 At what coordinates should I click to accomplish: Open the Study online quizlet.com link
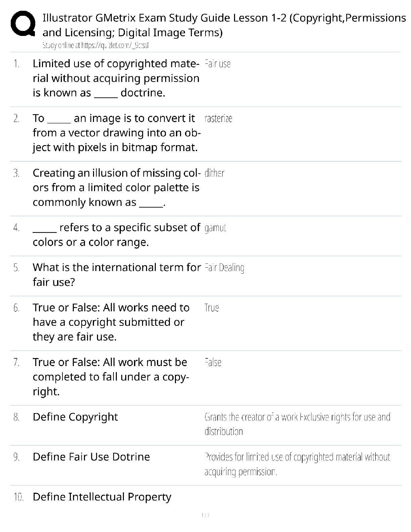[x=95, y=45]
